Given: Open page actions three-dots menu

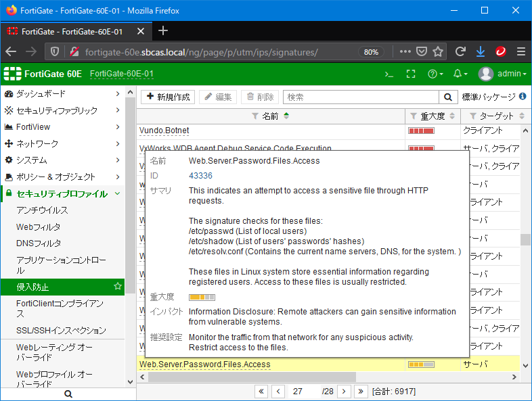Looking at the screenshot, I should [x=405, y=52].
